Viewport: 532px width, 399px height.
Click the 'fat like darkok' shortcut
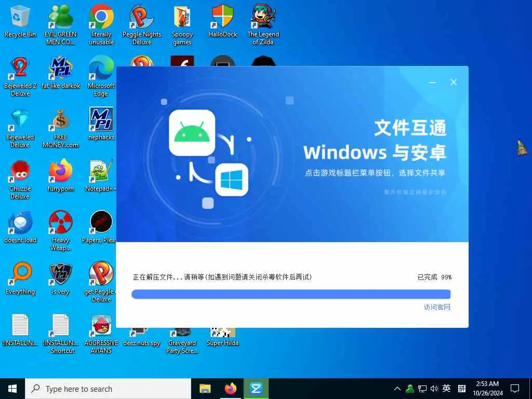click(x=61, y=73)
